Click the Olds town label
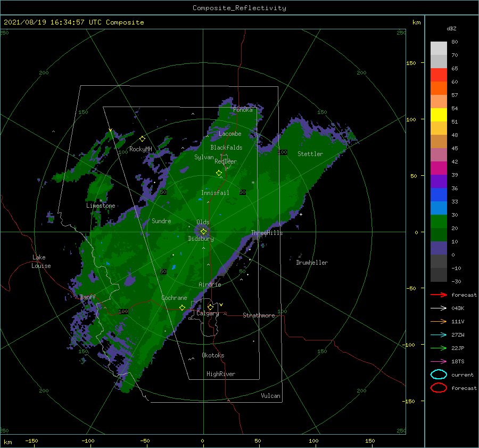Viewport: 479px width, 448px height. [x=203, y=222]
